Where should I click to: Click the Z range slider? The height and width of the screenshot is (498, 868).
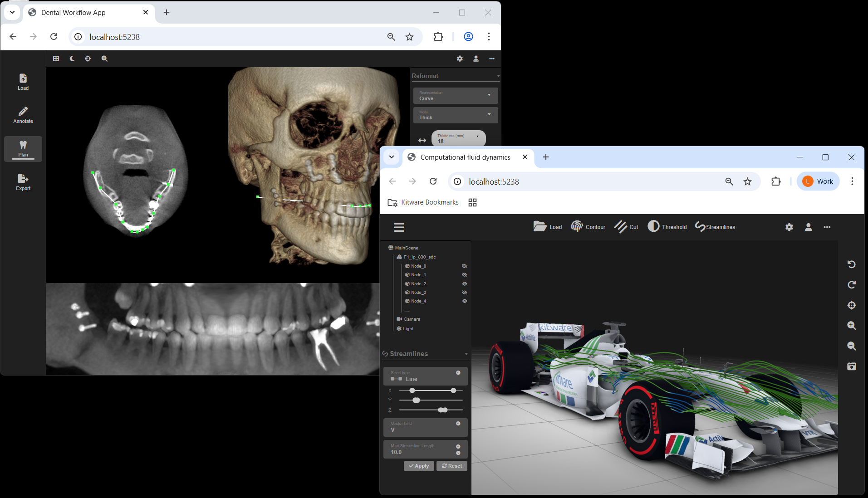[x=431, y=410]
